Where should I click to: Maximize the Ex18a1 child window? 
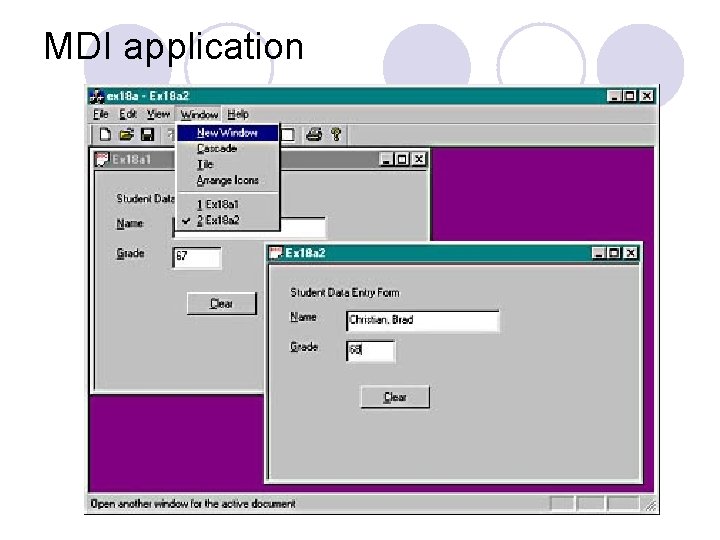pyautogui.click(x=402, y=159)
